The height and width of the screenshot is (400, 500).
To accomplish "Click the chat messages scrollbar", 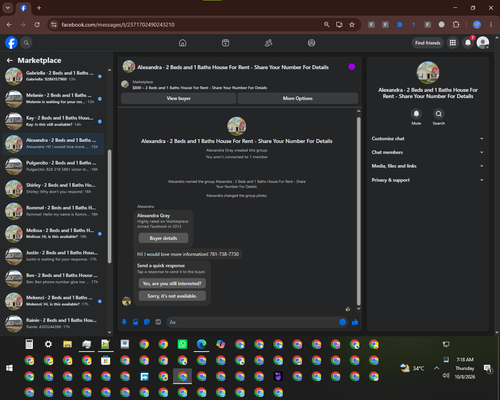I will click(x=359, y=211).
